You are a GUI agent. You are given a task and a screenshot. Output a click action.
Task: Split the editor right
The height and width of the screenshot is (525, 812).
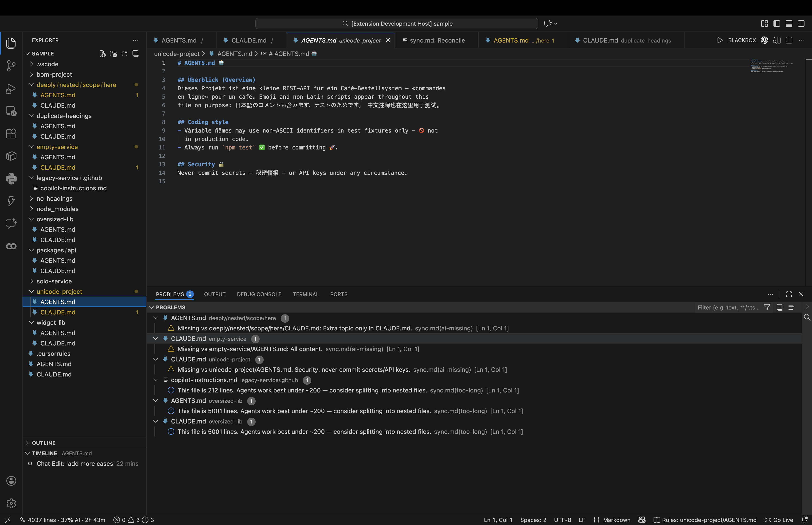pos(789,40)
